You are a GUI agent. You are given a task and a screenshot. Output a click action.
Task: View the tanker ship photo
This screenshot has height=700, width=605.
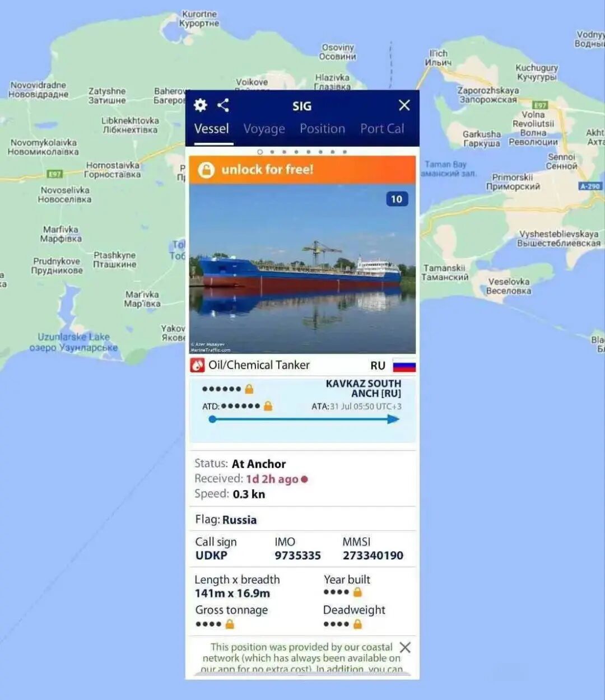(302, 269)
